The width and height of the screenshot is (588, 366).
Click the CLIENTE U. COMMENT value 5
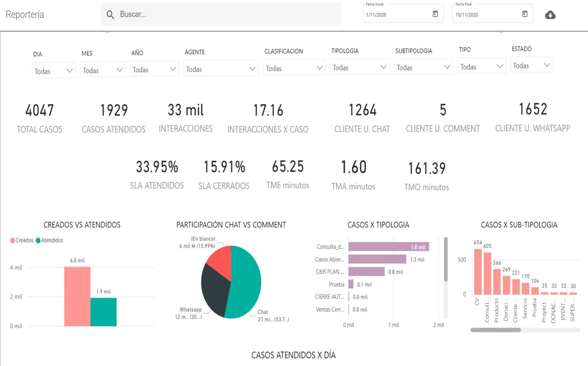click(443, 110)
